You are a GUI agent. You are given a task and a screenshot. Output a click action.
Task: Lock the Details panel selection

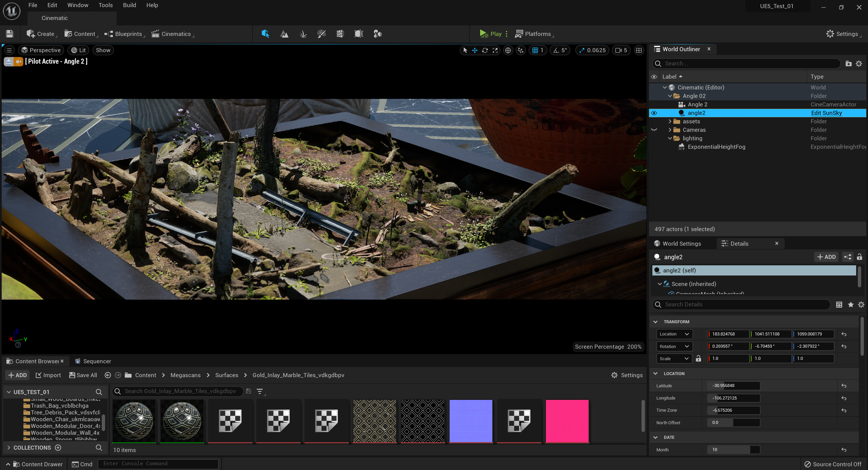859,257
